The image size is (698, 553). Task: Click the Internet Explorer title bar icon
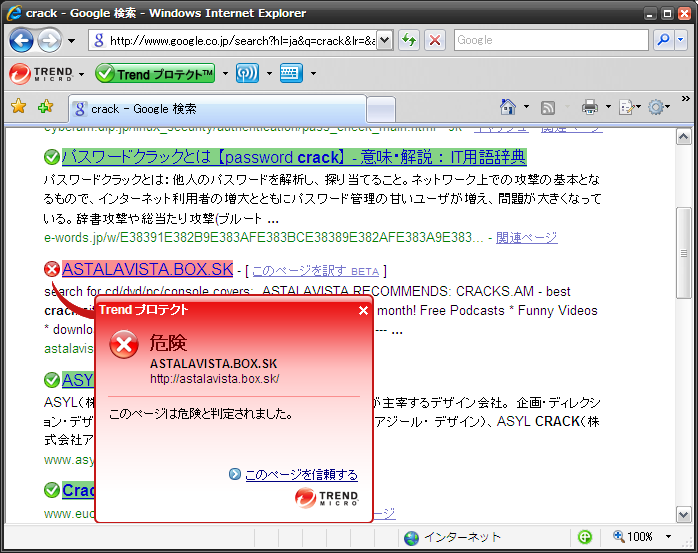[14, 12]
